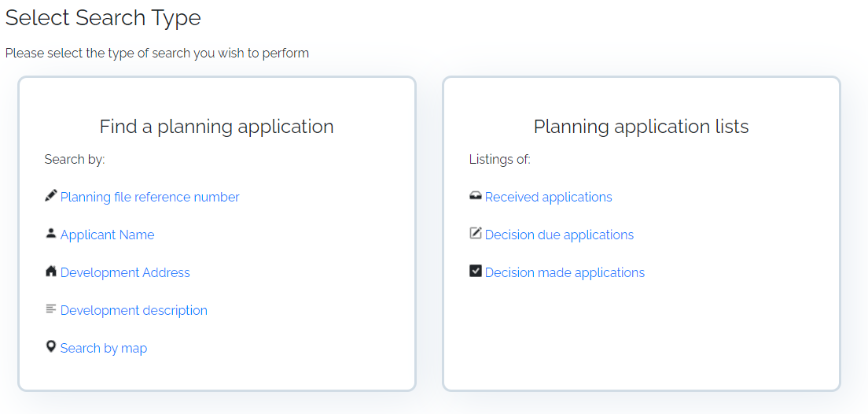
Task: Click the person icon next to Applicant Name
Action: pos(51,233)
